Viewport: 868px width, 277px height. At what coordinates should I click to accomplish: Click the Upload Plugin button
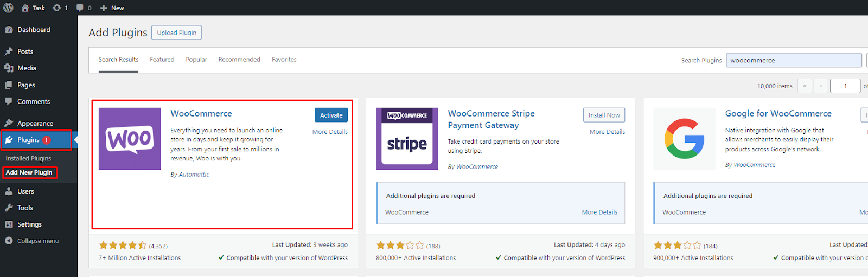[177, 33]
